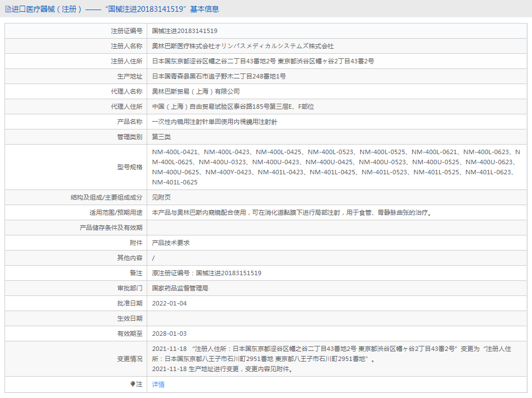Screen dimensions: 532x398
Task: Click the 批准日期 label
Action: click(x=129, y=303)
